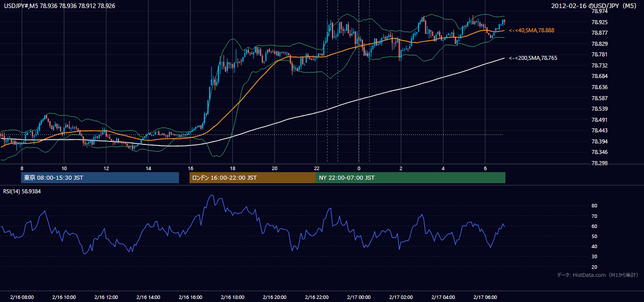Click the 2/16 20:00 time axis label
This screenshot has height=302, width=644.
pyautogui.click(x=275, y=297)
